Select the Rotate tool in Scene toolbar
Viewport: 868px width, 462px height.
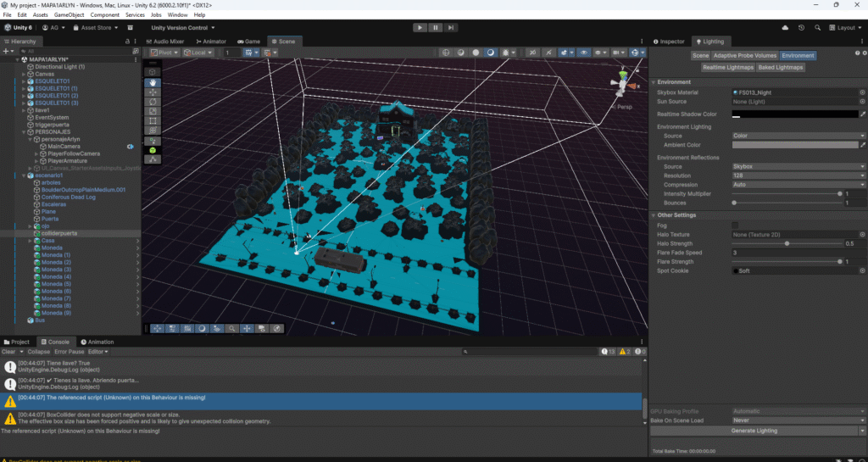point(153,102)
